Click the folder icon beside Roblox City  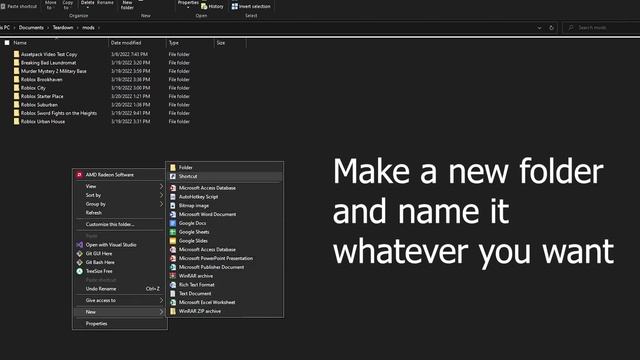pyautogui.click(x=16, y=88)
